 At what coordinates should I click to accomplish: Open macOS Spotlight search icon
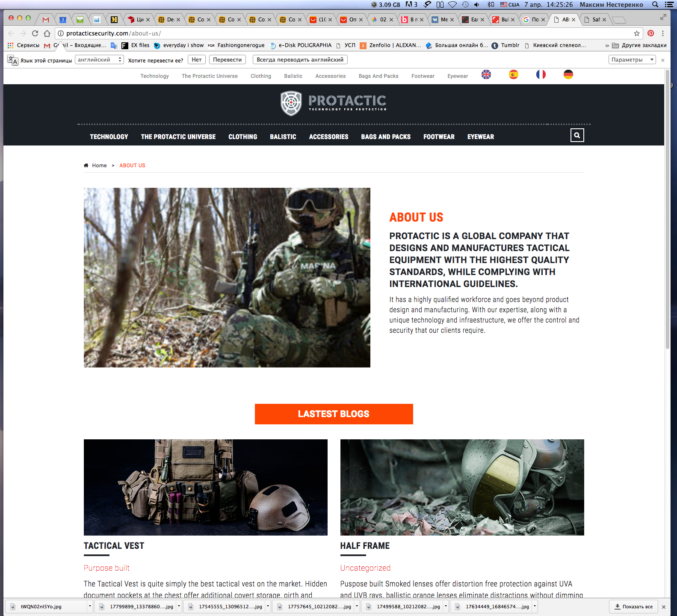(655, 4)
